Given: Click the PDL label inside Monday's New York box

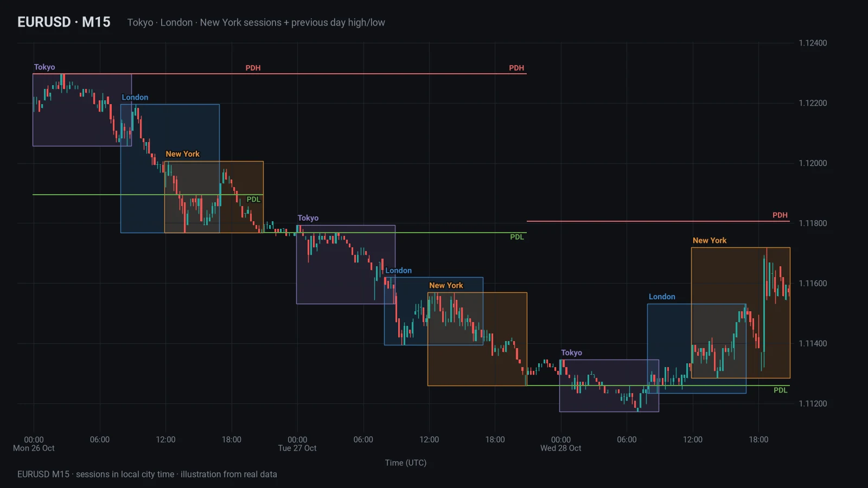Looking at the screenshot, I should point(253,200).
